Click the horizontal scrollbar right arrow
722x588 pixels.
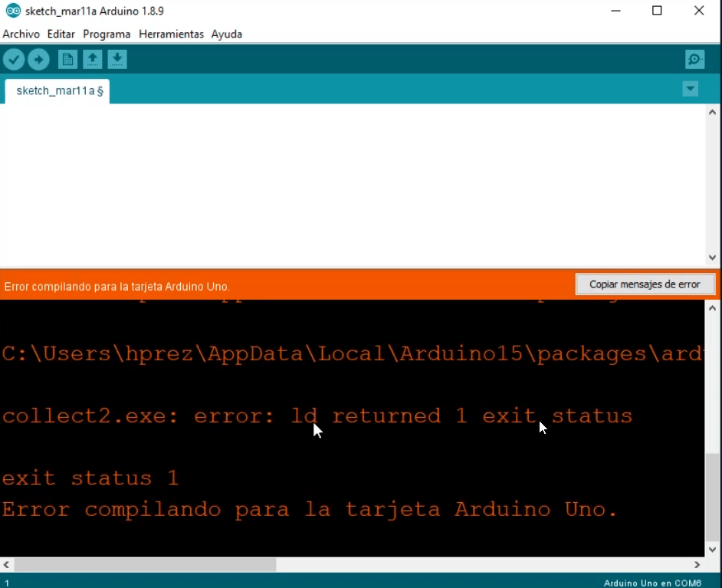(x=697, y=564)
